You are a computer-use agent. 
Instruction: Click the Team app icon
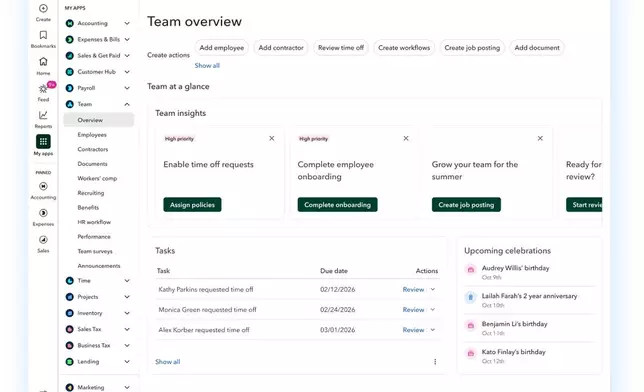coord(70,104)
